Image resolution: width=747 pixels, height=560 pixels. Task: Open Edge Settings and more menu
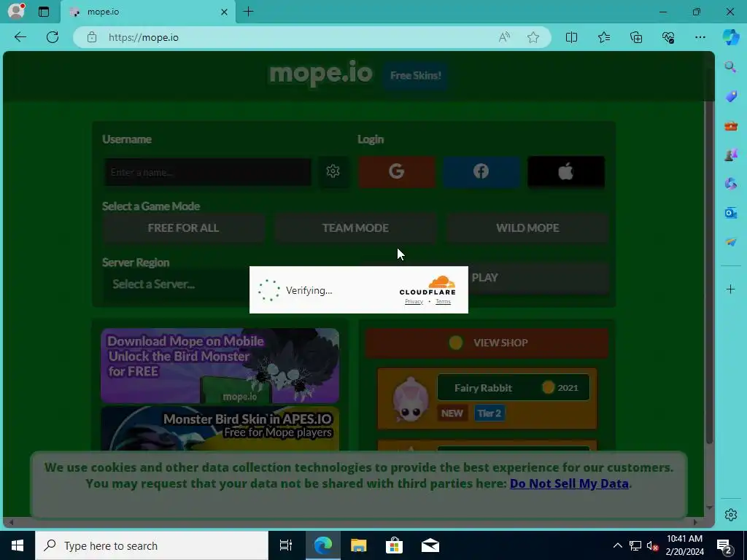pos(700,37)
